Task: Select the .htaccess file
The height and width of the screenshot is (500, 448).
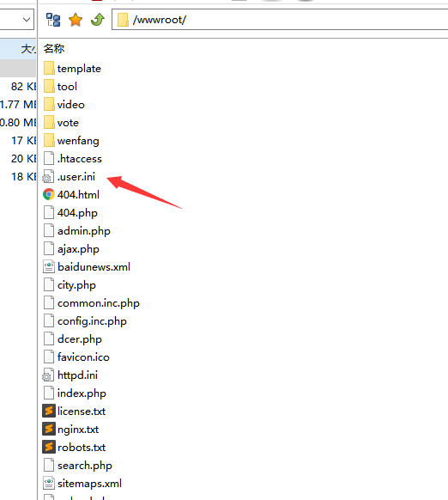Action: point(79,158)
